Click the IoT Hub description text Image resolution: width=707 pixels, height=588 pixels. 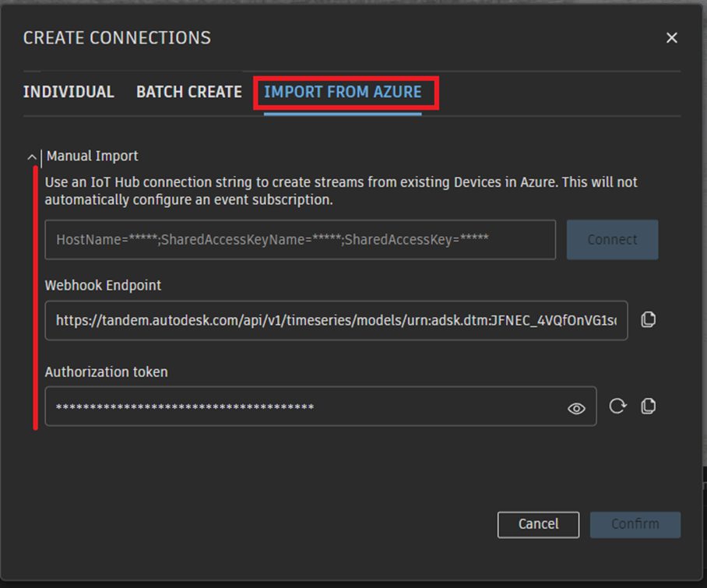click(x=340, y=191)
